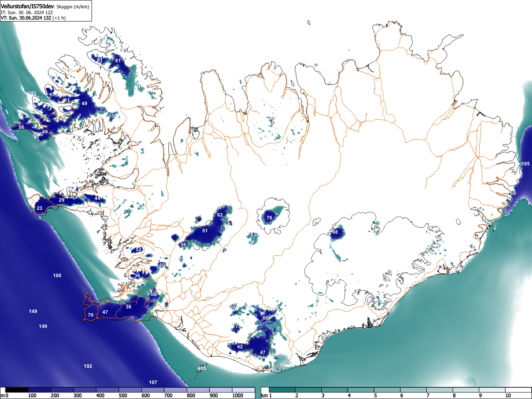
Task: Click the offshore value 105
Action: [x=526, y=164]
